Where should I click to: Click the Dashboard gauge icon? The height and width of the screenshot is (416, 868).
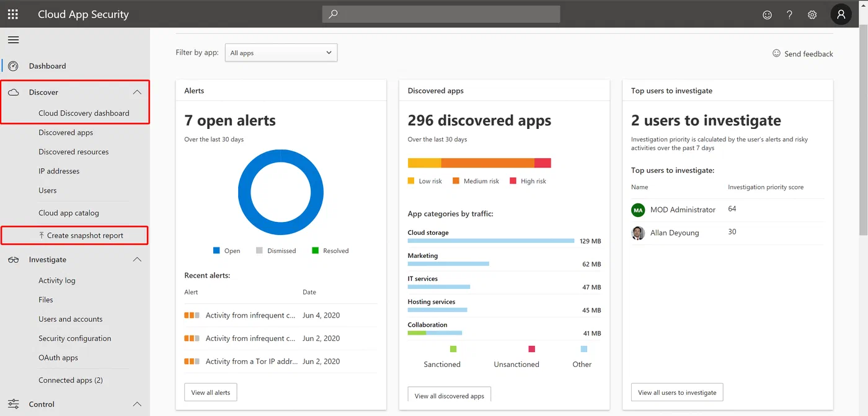tap(13, 66)
